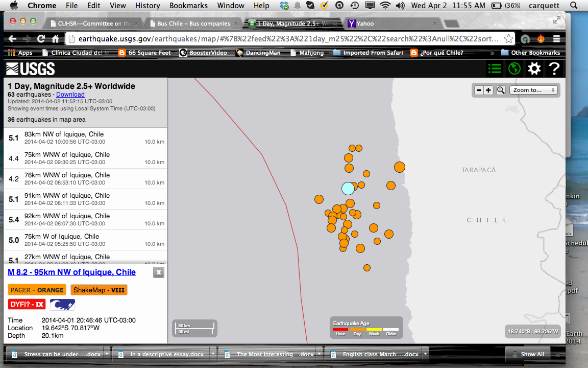Open the Chrome menu in menu bar
The image size is (588, 368).
[42, 5]
